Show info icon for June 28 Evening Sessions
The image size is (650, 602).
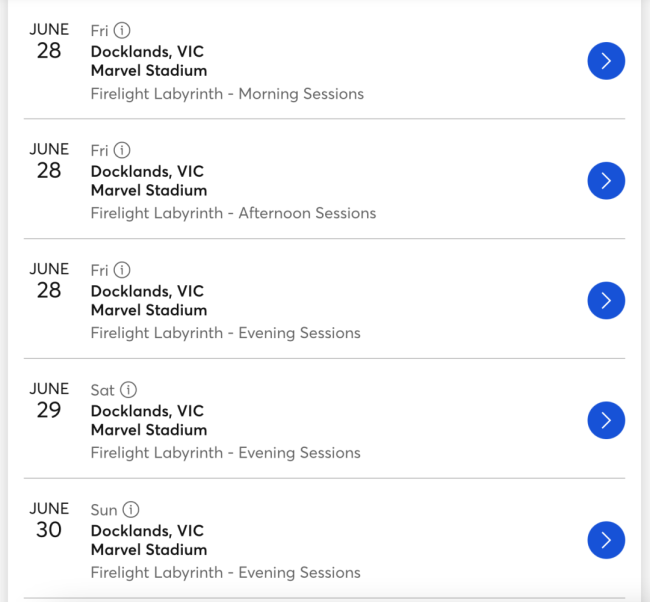click(122, 270)
